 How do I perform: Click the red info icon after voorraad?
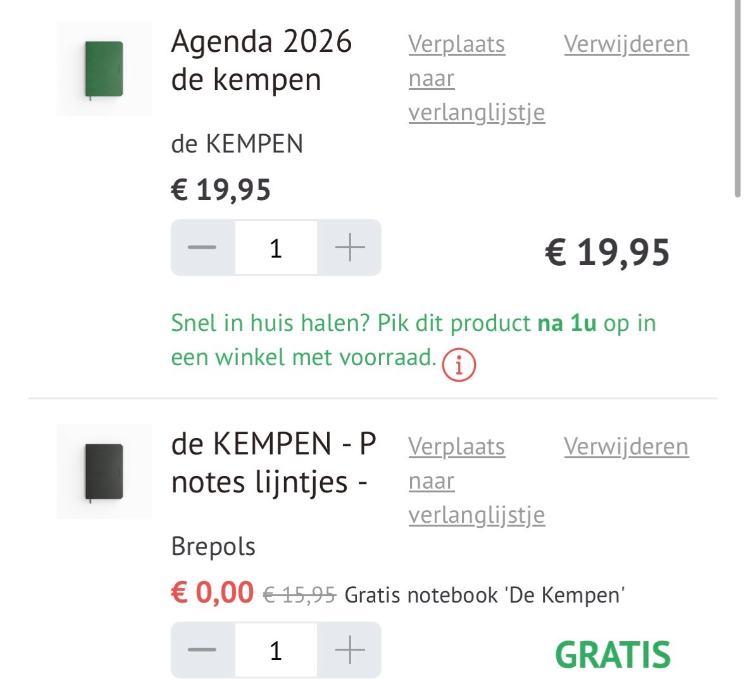(459, 365)
